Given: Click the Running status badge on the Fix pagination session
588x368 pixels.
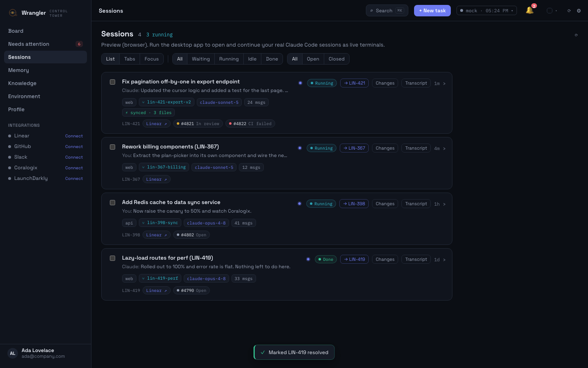Looking at the screenshot, I should point(322,83).
